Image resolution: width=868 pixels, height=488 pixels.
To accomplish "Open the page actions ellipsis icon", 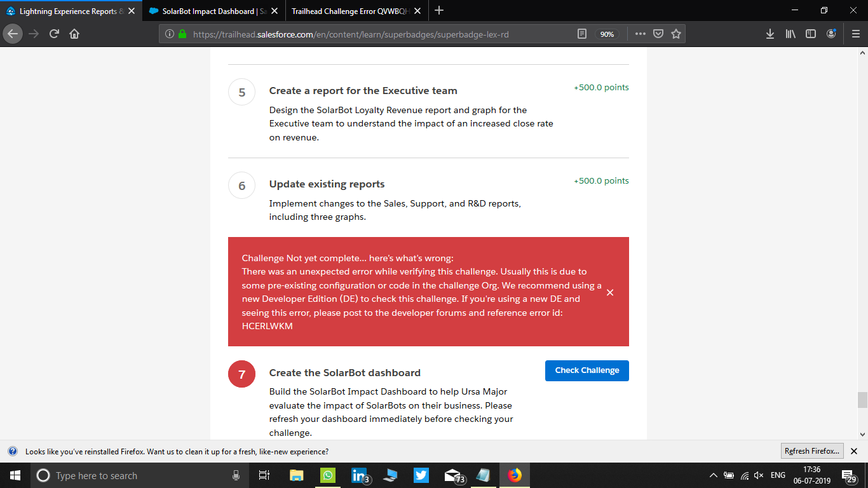I will pyautogui.click(x=640, y=34).
